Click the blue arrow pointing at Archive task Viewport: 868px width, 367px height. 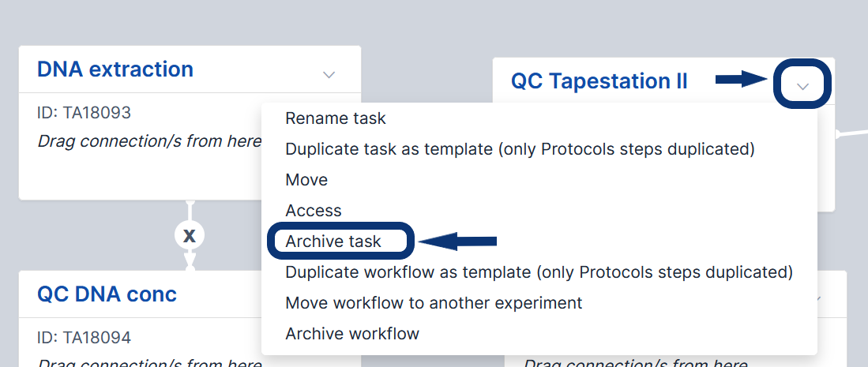458,241
